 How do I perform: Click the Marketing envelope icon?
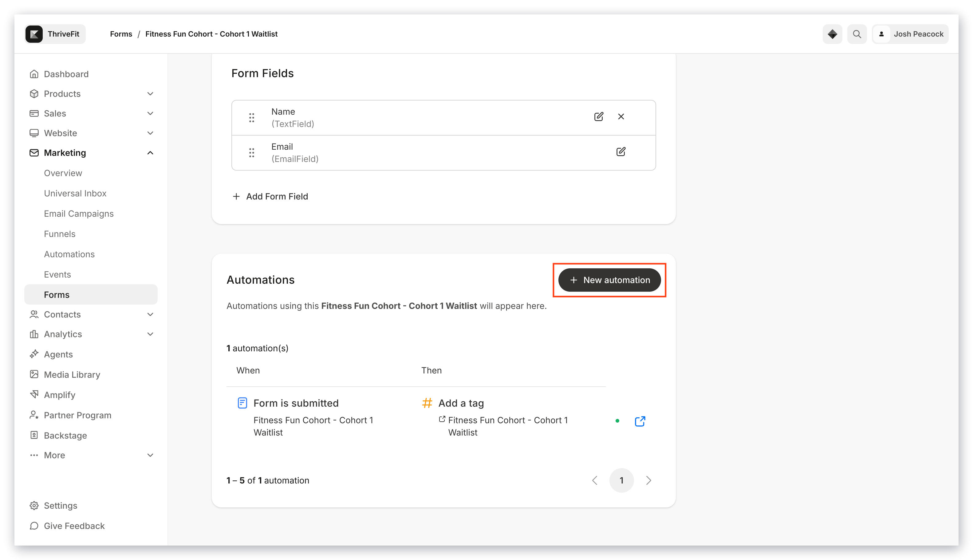point(34,153)
